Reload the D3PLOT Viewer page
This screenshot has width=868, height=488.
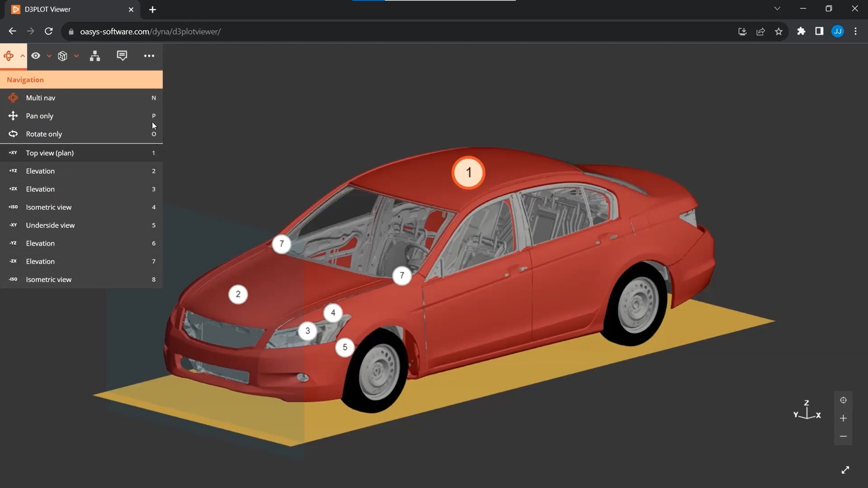tap(49, 31)
